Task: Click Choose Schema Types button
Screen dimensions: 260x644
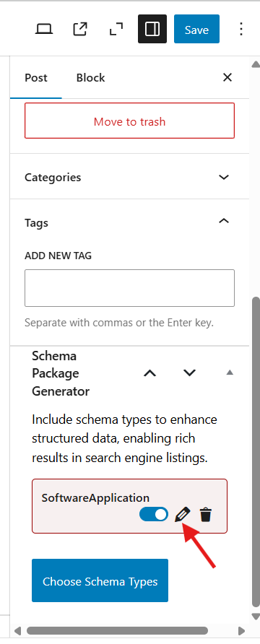Action: point(100,580)
